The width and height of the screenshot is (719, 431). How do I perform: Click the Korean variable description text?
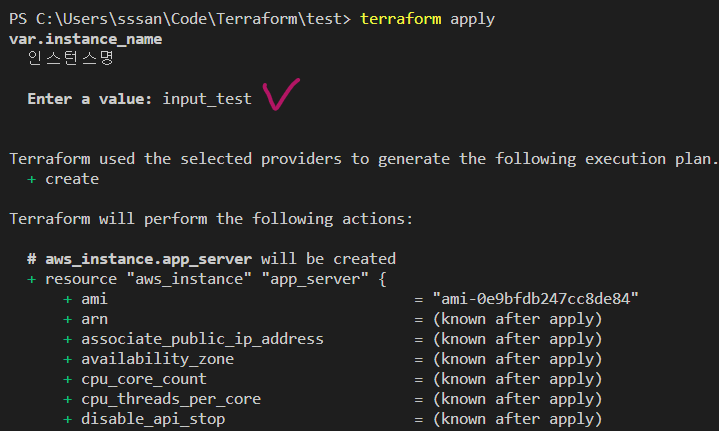click(x=69, y=59)
